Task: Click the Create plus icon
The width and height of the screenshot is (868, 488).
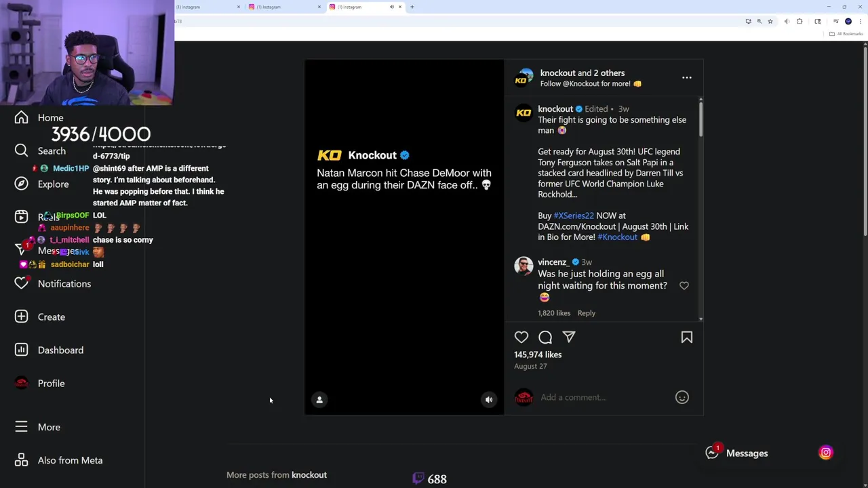Action: (21, 317)
